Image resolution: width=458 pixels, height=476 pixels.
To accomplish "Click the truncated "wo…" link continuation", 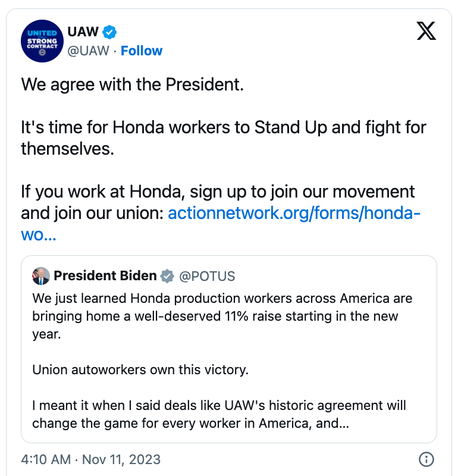I will click(x=39, y=233).
